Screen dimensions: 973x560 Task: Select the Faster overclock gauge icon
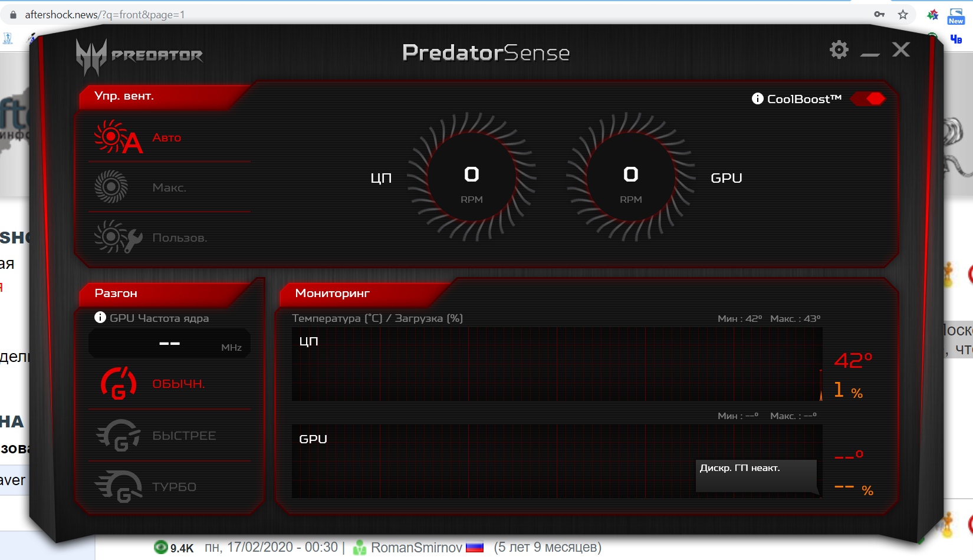119,436
